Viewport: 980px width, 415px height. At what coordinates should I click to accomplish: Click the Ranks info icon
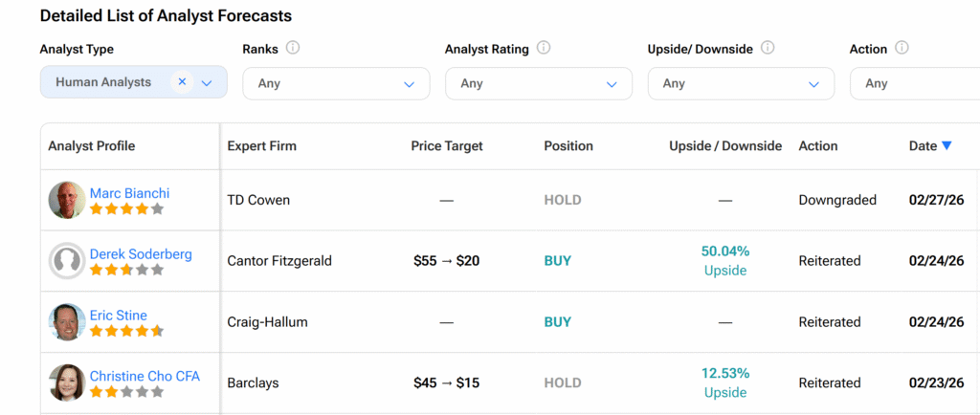click(293, 48)
